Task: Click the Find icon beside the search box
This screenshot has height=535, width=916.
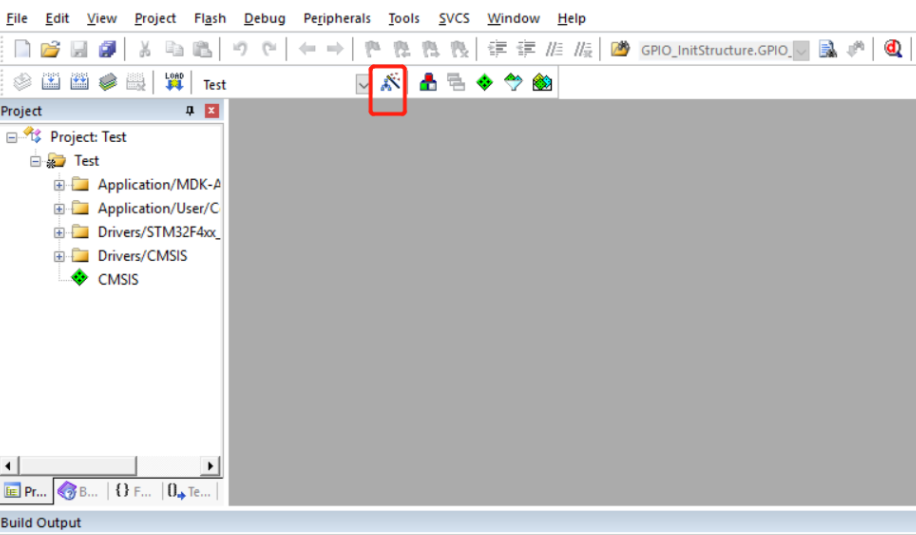Action: [827, 50]
